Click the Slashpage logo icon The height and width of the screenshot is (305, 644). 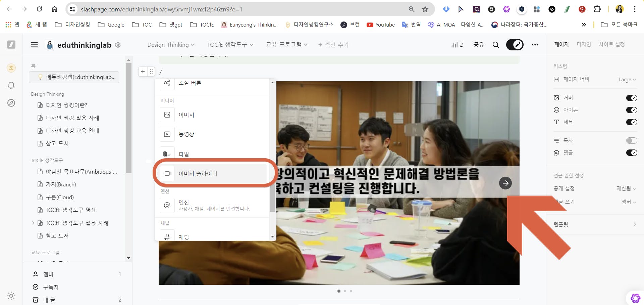pyautogui.click(x=11, y=44)
